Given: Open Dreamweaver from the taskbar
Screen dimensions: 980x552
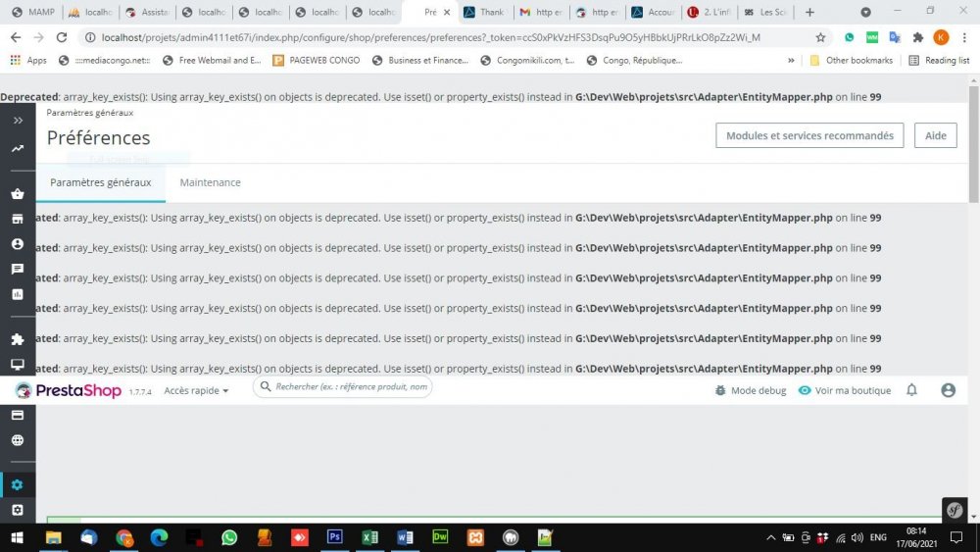Looking at the screenshot, I should click(x=440, y=537).
